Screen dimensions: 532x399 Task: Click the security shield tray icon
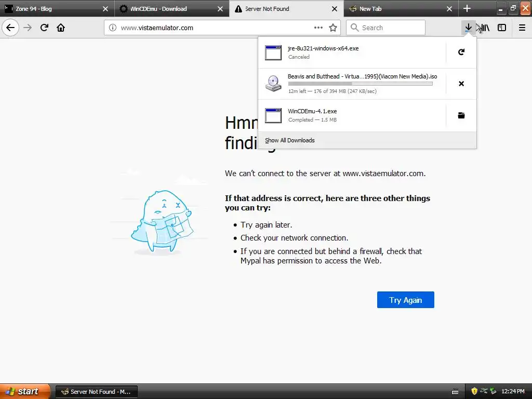[x=474, y=391]
